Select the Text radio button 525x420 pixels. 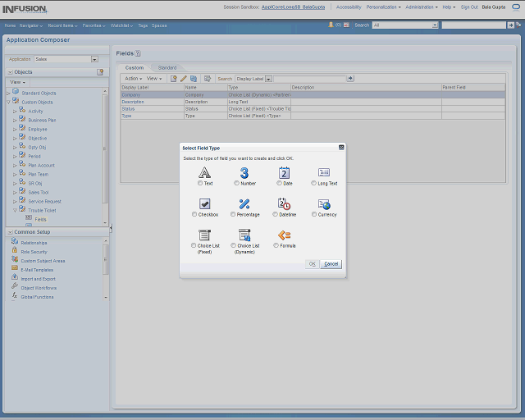pos(200,183)
